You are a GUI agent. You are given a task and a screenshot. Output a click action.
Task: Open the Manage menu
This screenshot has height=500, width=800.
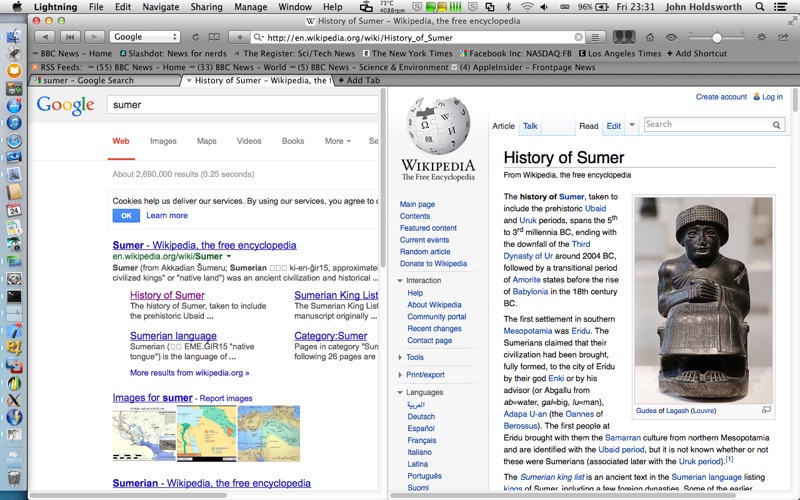point(251,7)
